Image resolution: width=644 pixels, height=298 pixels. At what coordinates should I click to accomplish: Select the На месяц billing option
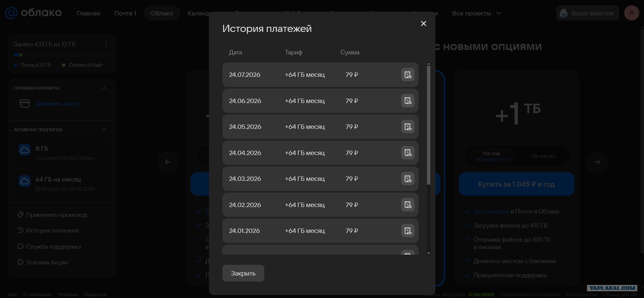coord(543,156)
